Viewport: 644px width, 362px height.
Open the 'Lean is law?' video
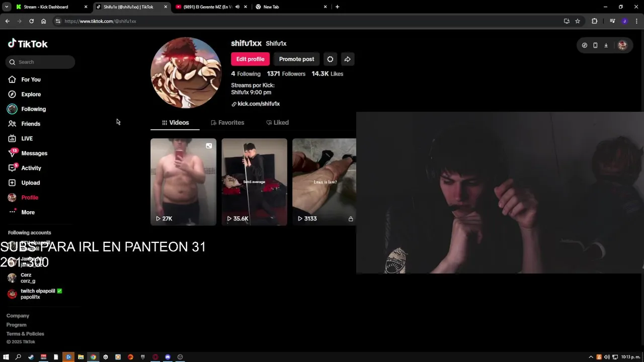click(x=324, y=182)
